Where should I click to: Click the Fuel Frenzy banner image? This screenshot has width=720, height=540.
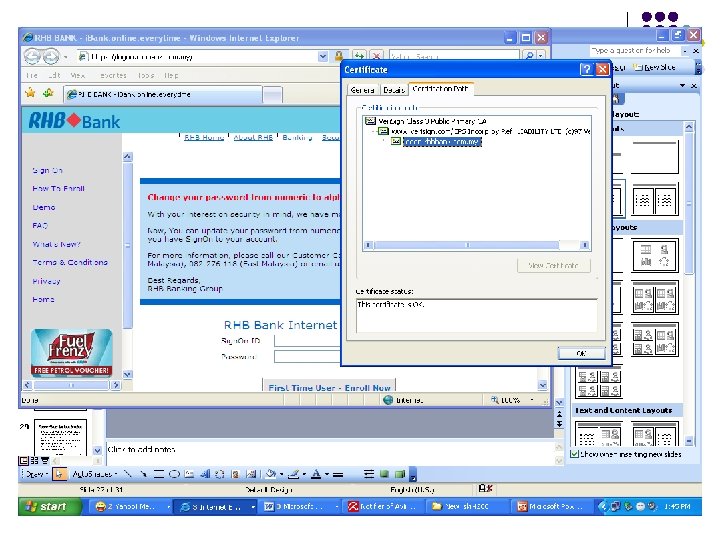[72, 352]
